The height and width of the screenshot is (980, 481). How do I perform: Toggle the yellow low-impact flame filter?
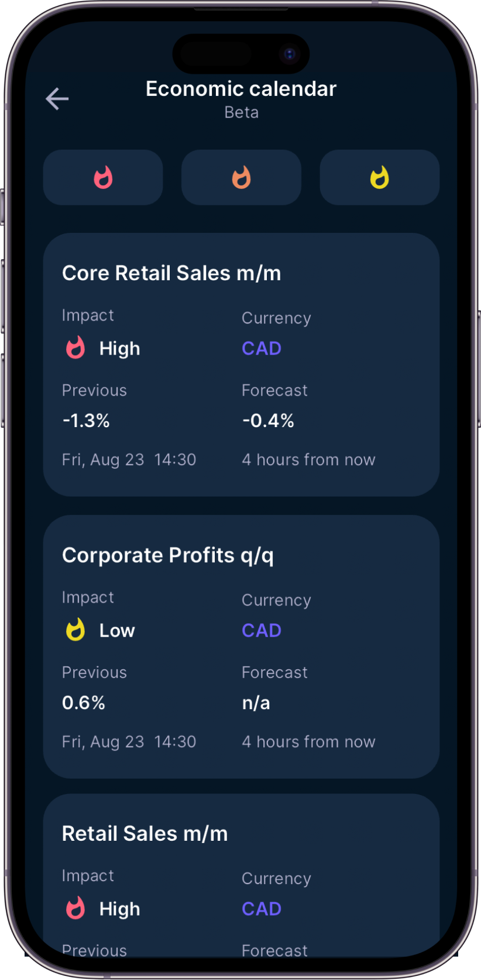tap(379, 177)
